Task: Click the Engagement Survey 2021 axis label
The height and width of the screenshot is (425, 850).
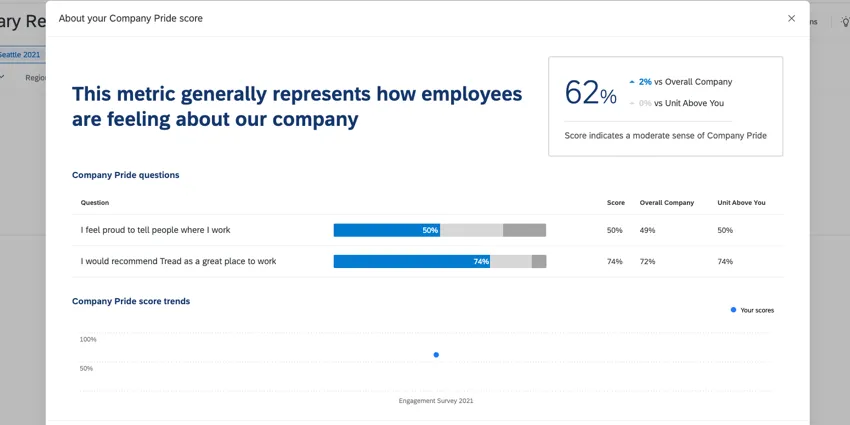Action: pos(435,401)
